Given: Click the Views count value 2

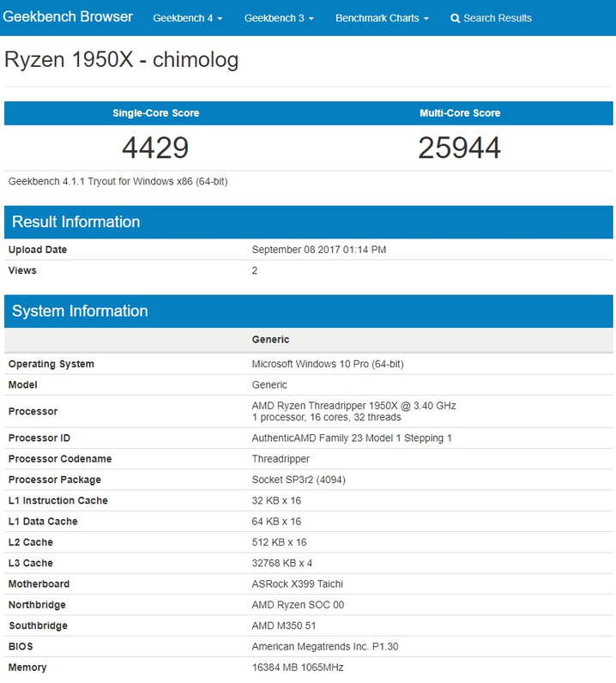Looking at the screenshot, I should pyautogui.click(x=255, y=270).
